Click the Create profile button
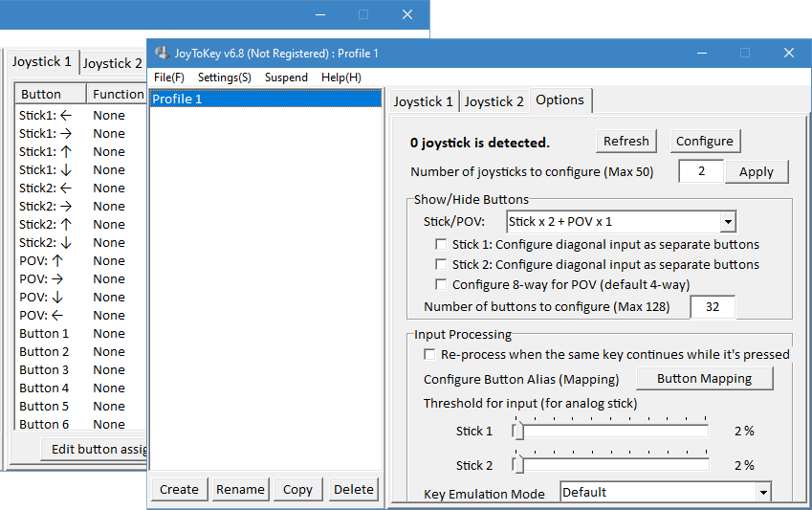The width and height of the screenshot is (812, 510). point(179,489)
